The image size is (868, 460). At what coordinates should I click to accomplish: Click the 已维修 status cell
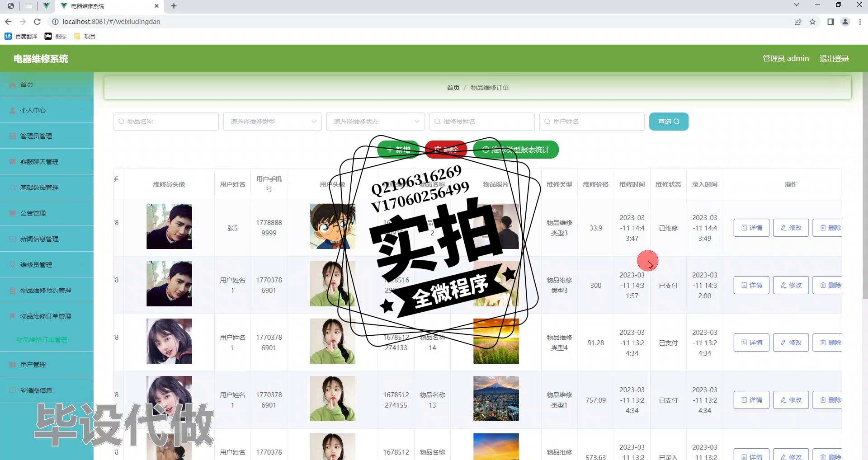pyautogui.click(x=668, y=228)
